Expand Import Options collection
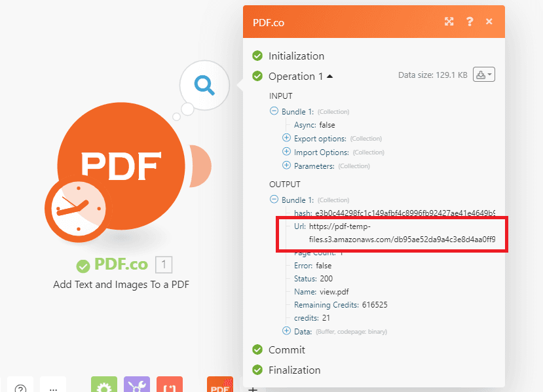 coord(286,152)
